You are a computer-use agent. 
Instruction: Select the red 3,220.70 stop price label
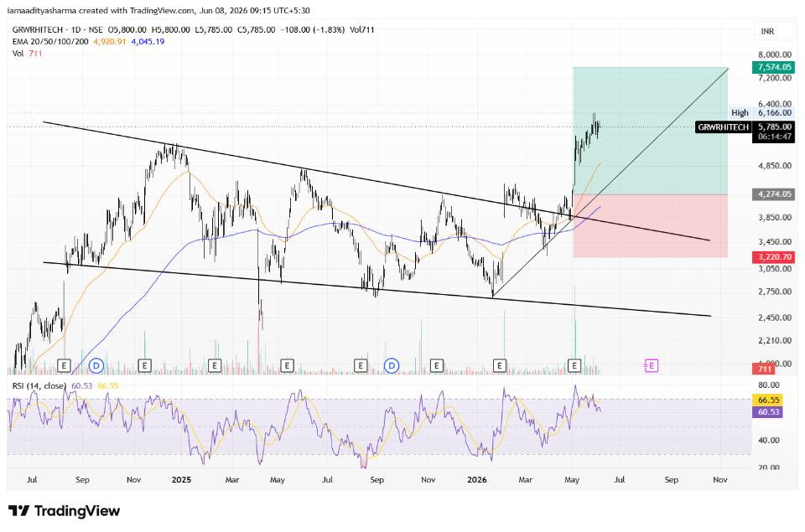coord(774,256)
